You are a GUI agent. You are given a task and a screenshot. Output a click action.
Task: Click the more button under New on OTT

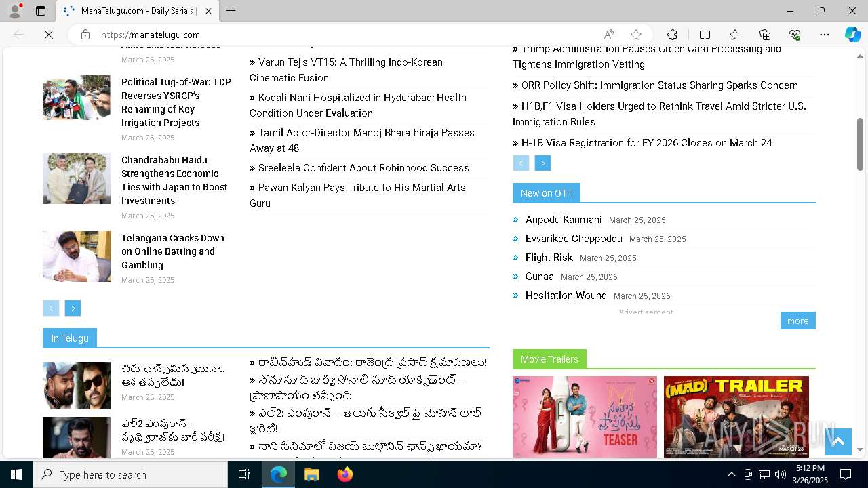797,321
